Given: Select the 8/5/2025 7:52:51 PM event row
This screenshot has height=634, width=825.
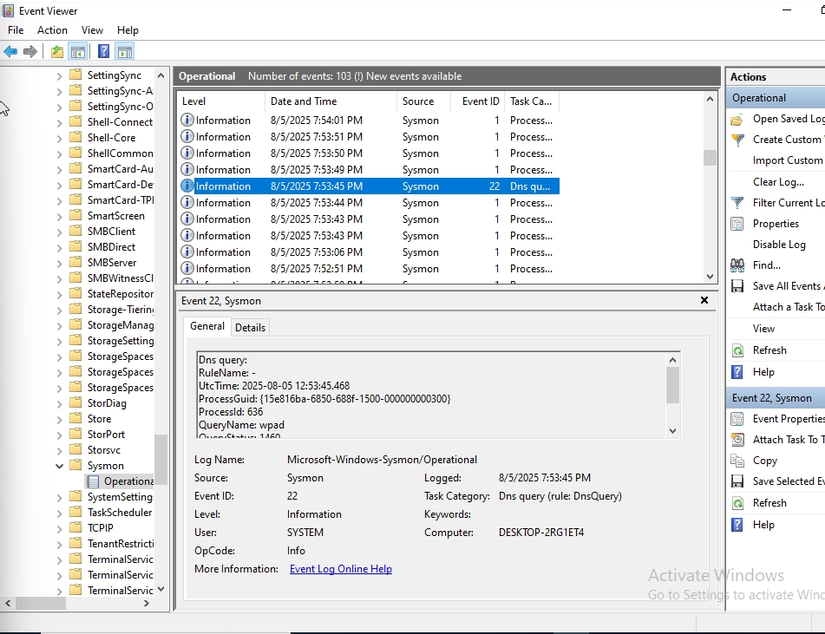Looking at the screenshot, I should click(369, 268).
